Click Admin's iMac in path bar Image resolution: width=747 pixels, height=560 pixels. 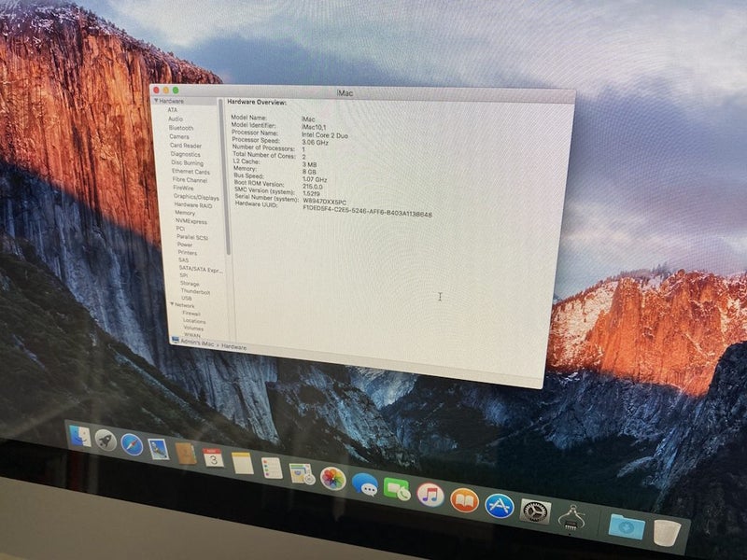(197, 343)
